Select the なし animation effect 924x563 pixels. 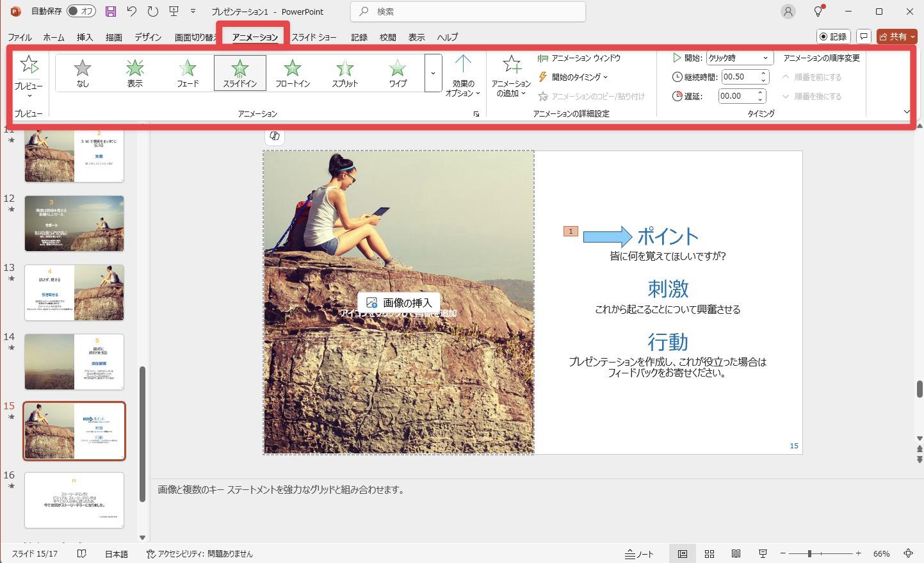coord(83,73)
